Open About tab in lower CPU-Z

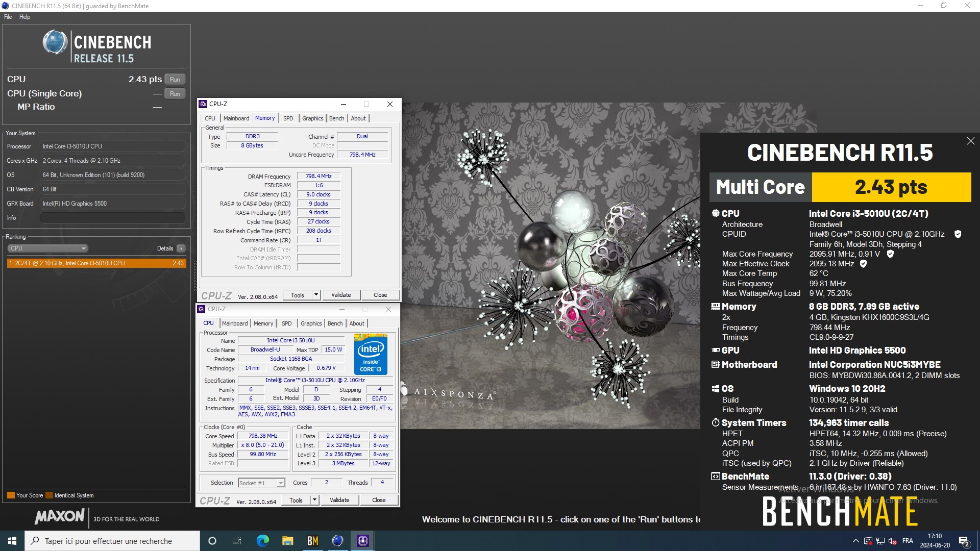pyautogui.click(x=357, y=323)
